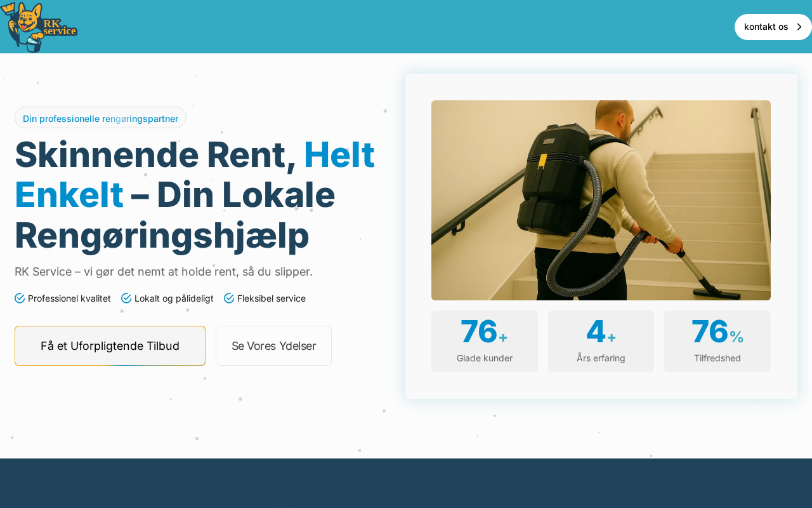Select the Lokalt og pålideligt label

174,298
